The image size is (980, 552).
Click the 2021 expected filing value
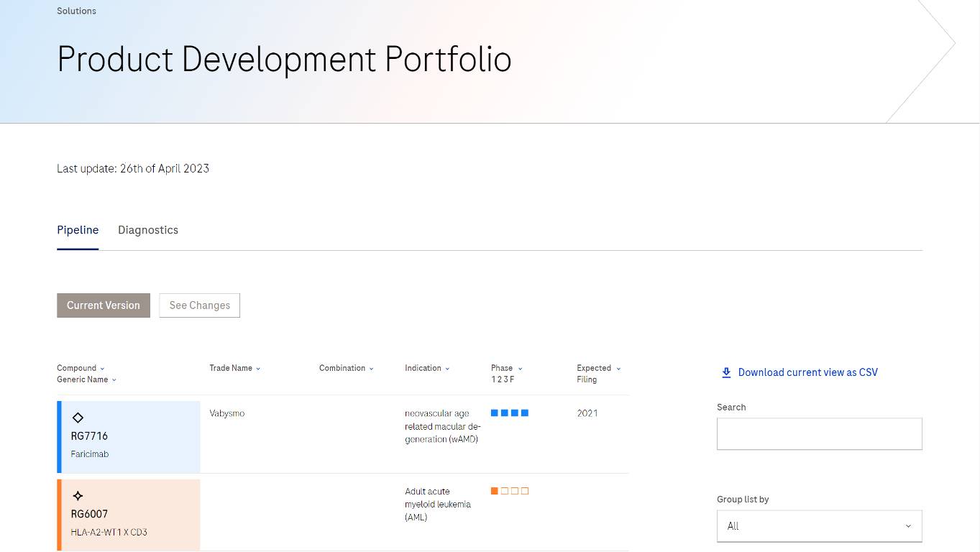(x=587, y=413)
